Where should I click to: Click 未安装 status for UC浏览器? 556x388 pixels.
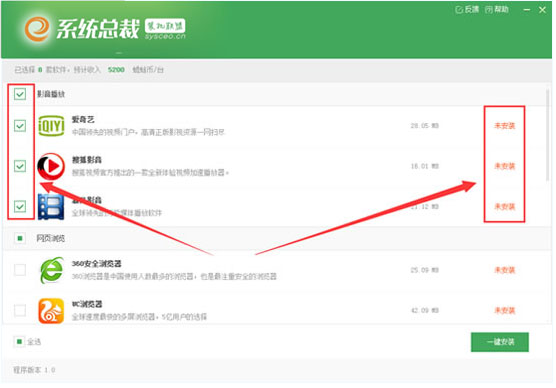click(504, 310)
